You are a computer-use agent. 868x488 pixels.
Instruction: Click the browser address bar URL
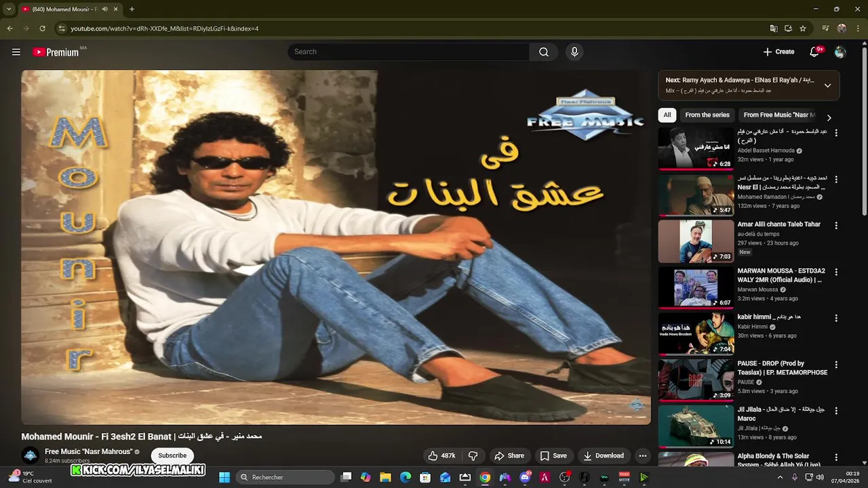coord(165,28)
